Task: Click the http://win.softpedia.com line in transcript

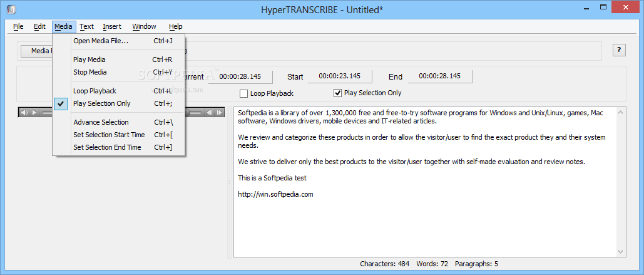Action: coord(275,194)
